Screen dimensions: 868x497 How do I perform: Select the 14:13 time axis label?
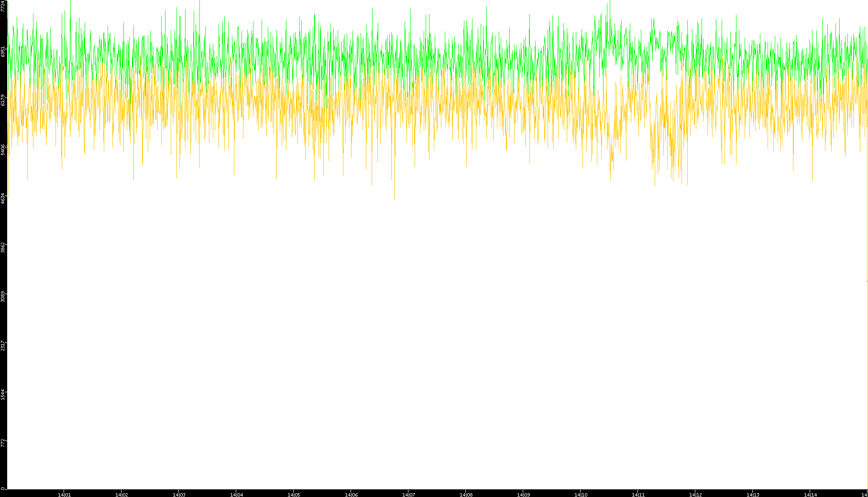(753, 495)
